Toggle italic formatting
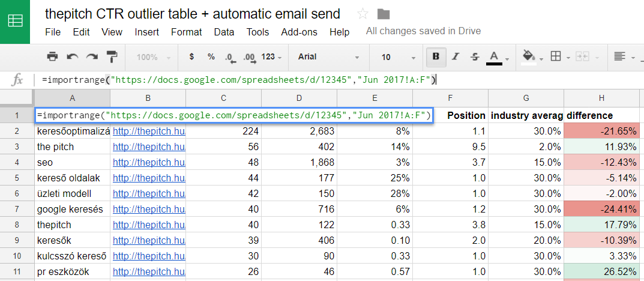Viewport: 644px width, 281px height. coord(455,56)
